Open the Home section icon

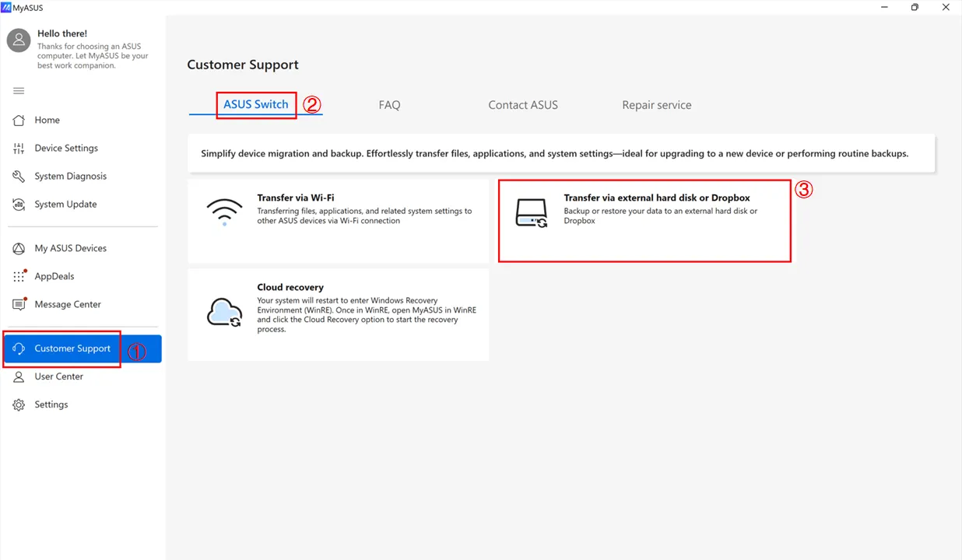pyautogui.click(x=19, y=120)
